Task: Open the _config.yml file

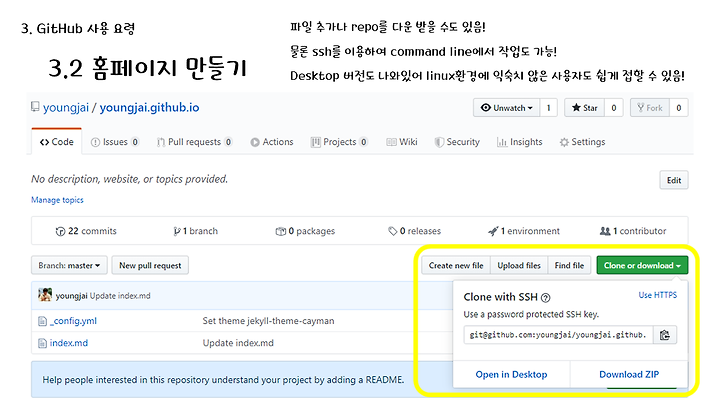Action: click(73, 321)
